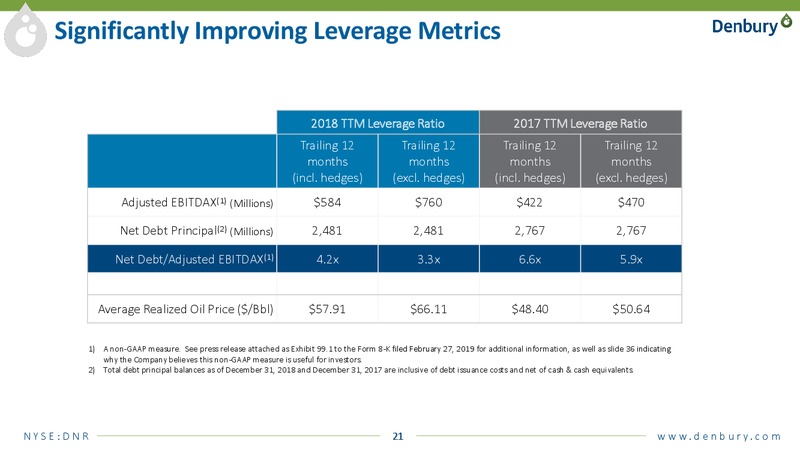Click the '2018 TTM Leverage Ratio' header

378,123
